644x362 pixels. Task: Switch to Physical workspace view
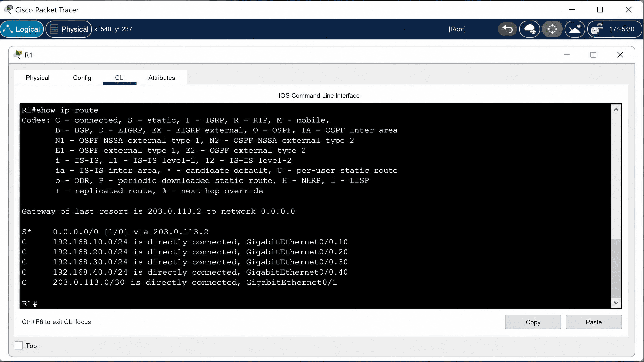click(69, 29)
